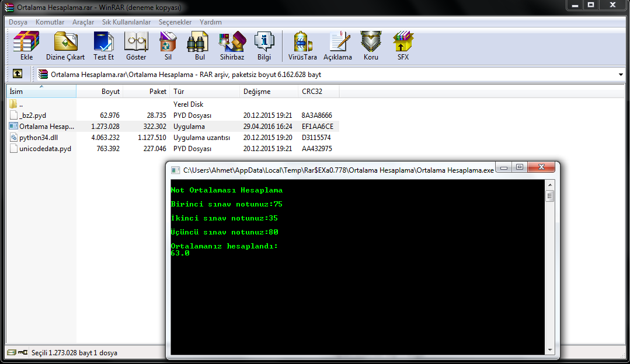Click 'Not Ortalaması Hesaplama' console heading
The width and height of the screenshot is (630, 364).
[227, 190]
